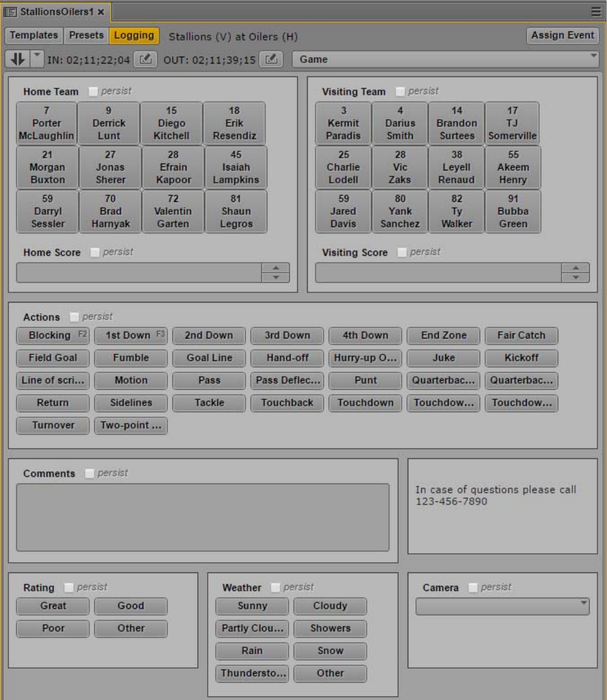The width and height of the screenshot is (607, 700).
Task: Enable persist for Rating
Action: coord(69,587)
